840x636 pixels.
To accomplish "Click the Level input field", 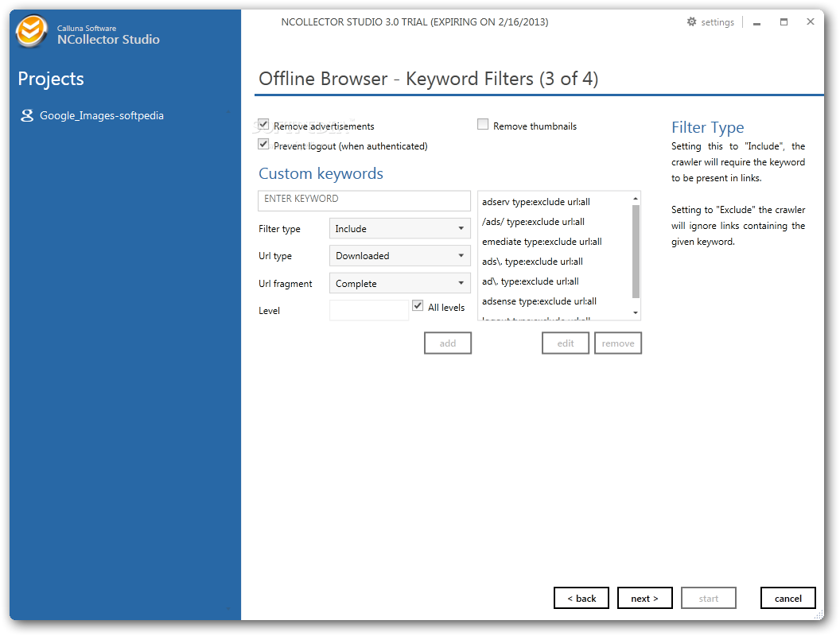I will 369,310.
